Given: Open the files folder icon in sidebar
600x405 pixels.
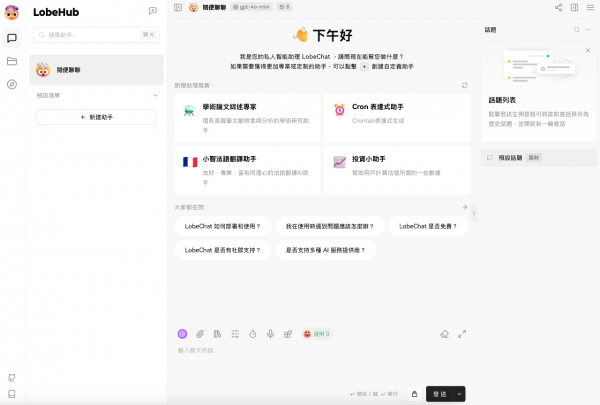Looking at the screenshot, I should pos(12,61).
